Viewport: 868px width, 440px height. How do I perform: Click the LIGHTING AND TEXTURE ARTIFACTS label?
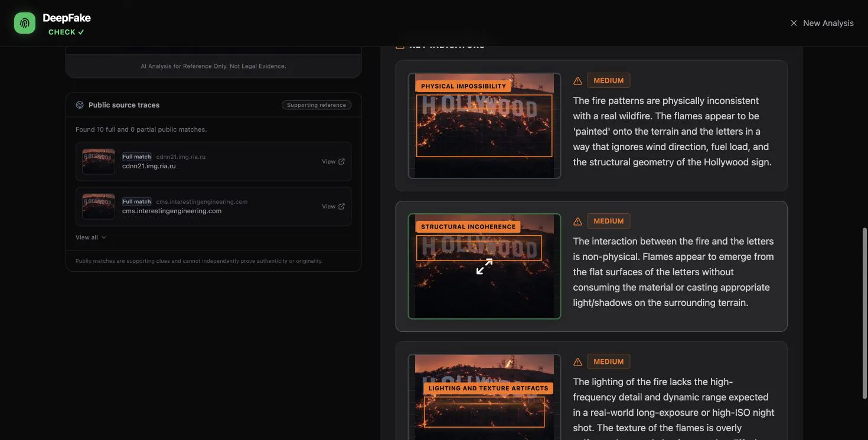[488, 389]
